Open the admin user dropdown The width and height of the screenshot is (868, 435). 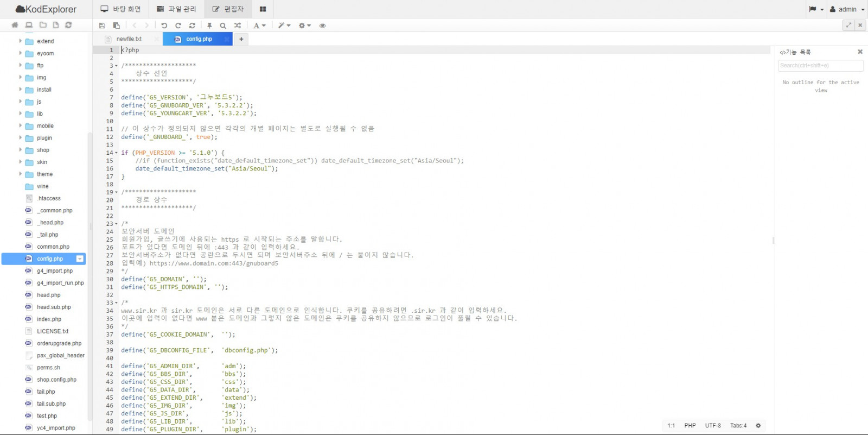847,9
